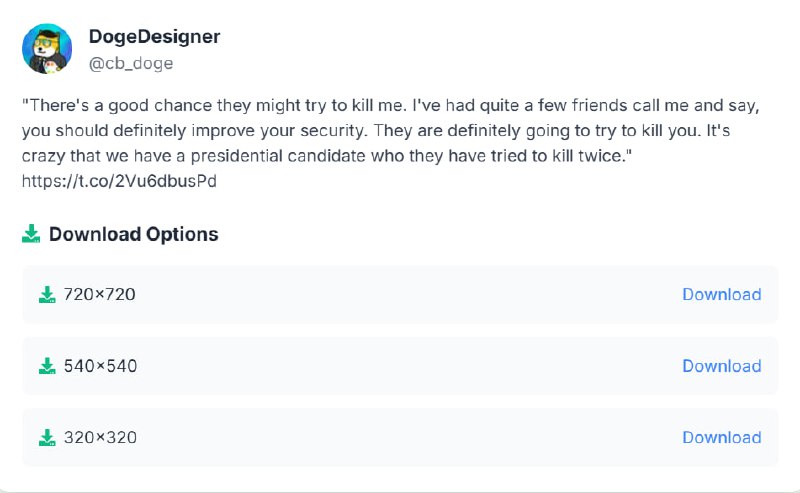Click the DogeDesigner profile avatar
Screen dimensions: 800x493
tap(47, 49)
